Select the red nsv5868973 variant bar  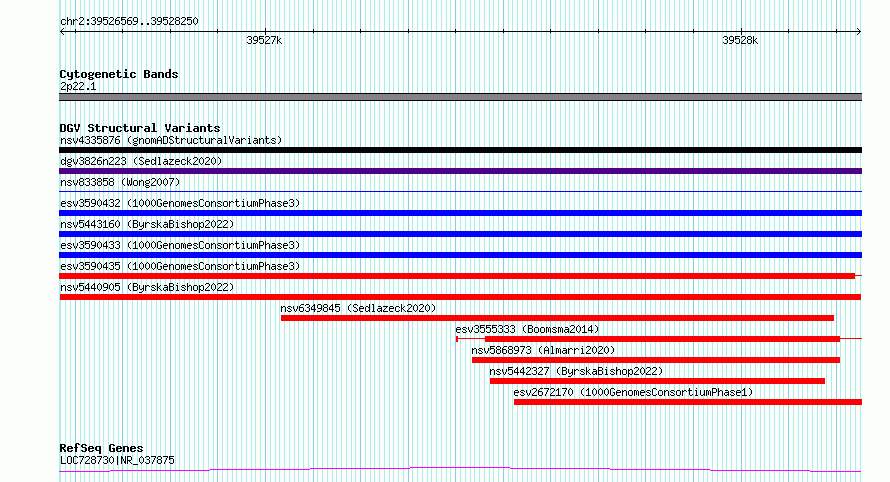[x=656, y=360]
